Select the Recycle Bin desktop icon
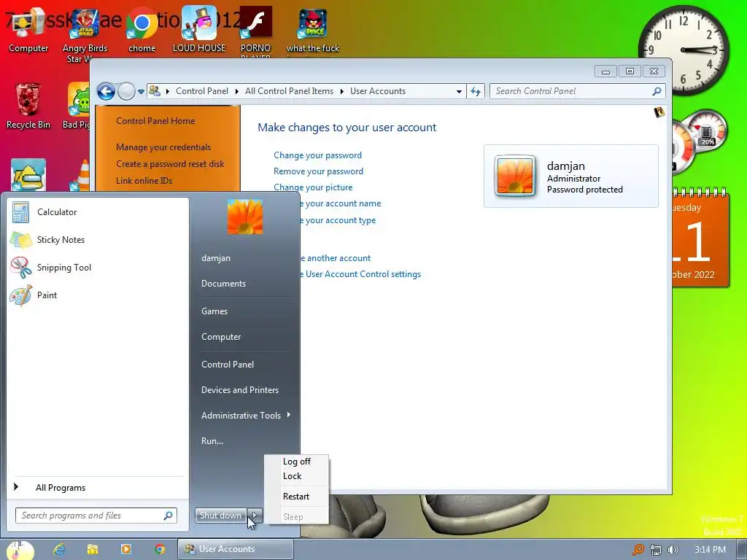This screenshot has height=560, width=747. point(28,106)
